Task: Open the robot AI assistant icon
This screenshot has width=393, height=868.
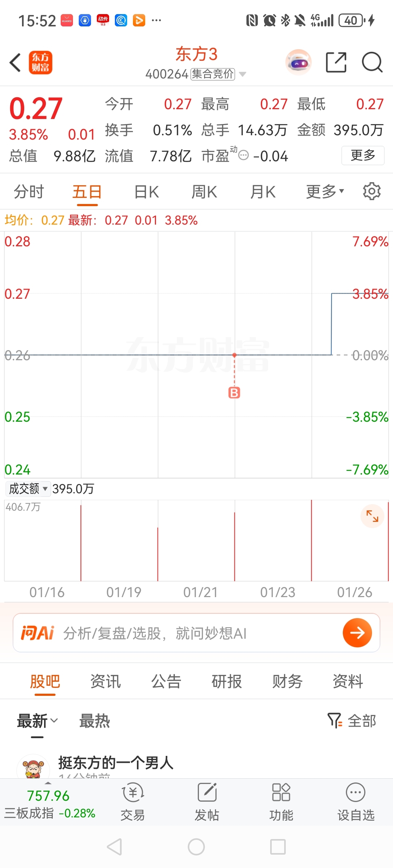Action: pos(298,63)
